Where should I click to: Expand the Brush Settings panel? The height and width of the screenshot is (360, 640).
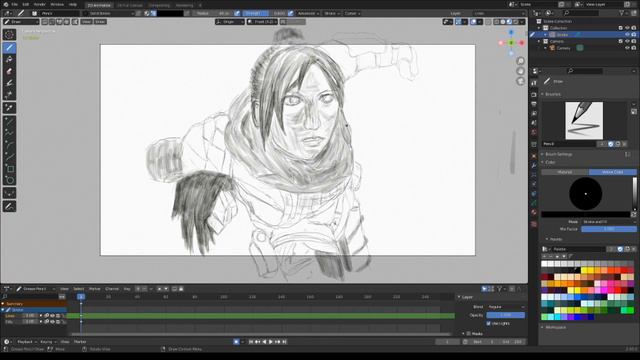point(559,154)
